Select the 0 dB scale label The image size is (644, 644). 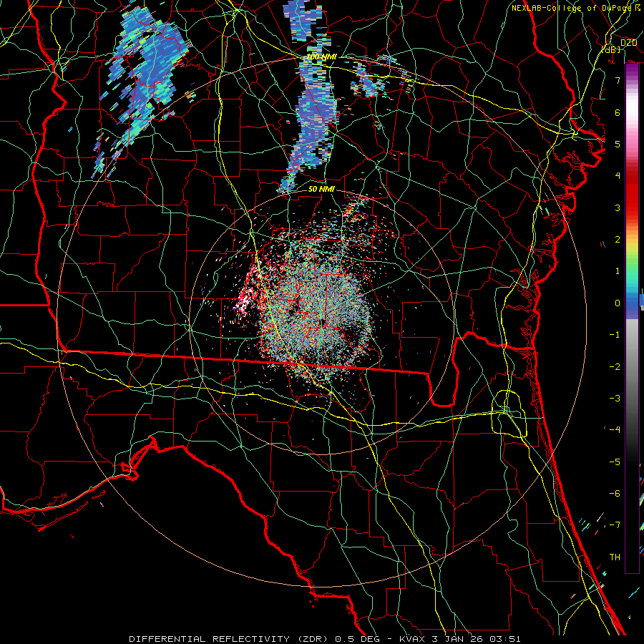618,303
